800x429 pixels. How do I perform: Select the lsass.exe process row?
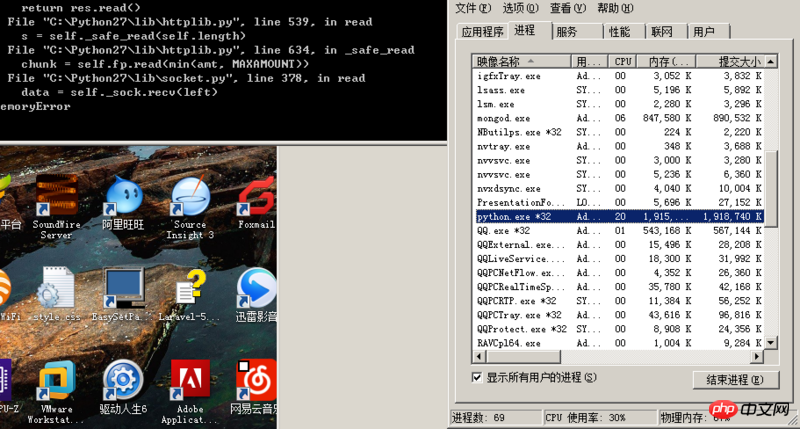tap(619, 90)
